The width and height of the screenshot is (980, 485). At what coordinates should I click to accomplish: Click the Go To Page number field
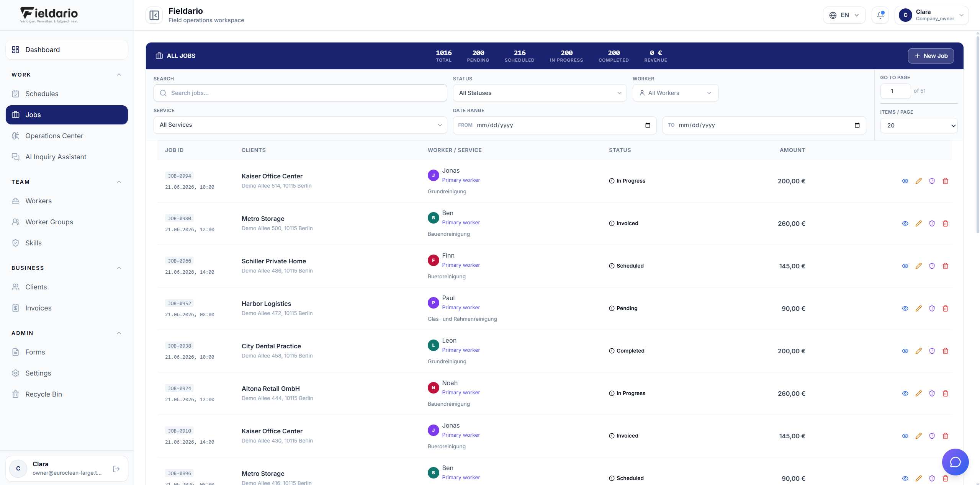(x=895, y=91)
